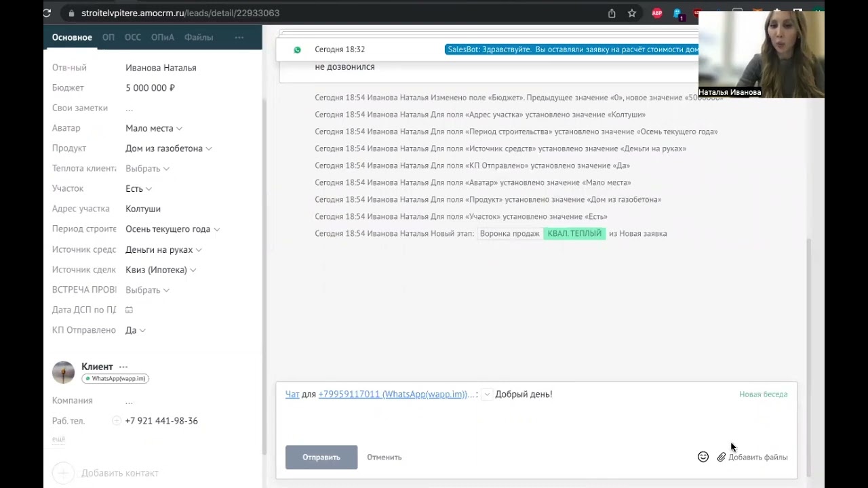
Task: Click the client avatar thumbnail
Action: click(64, 372)
